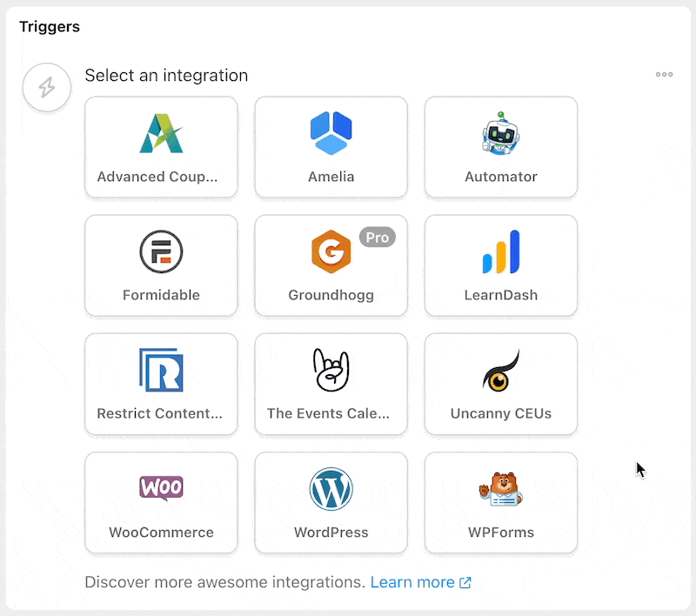Viewport: 696px width, 616px height.
Task: Click the Restrict Content... label
Action: [x=159, y=413]
